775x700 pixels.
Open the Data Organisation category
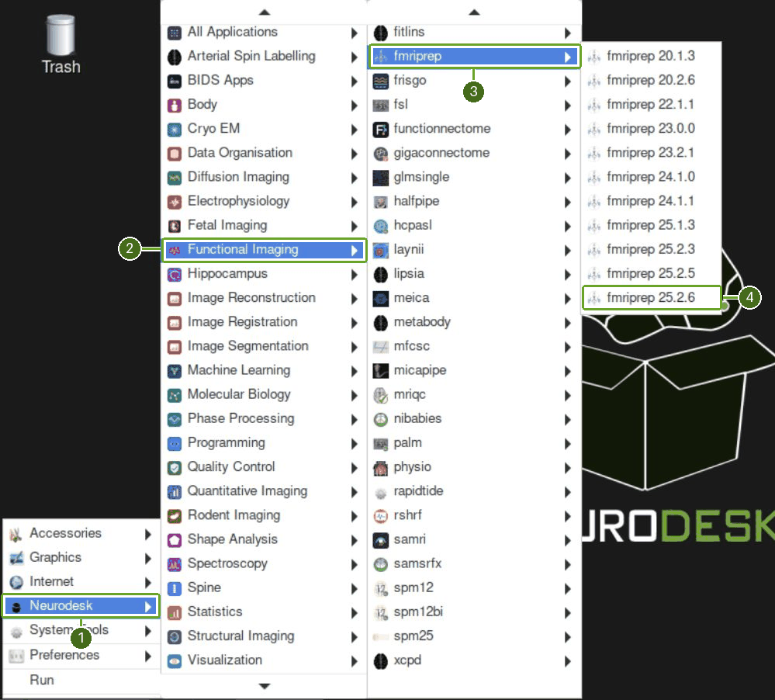pos(265,153)
